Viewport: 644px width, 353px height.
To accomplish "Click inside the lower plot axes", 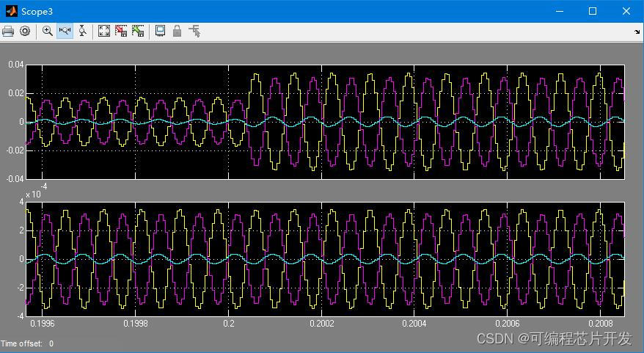I will click(x=325, y=258).
